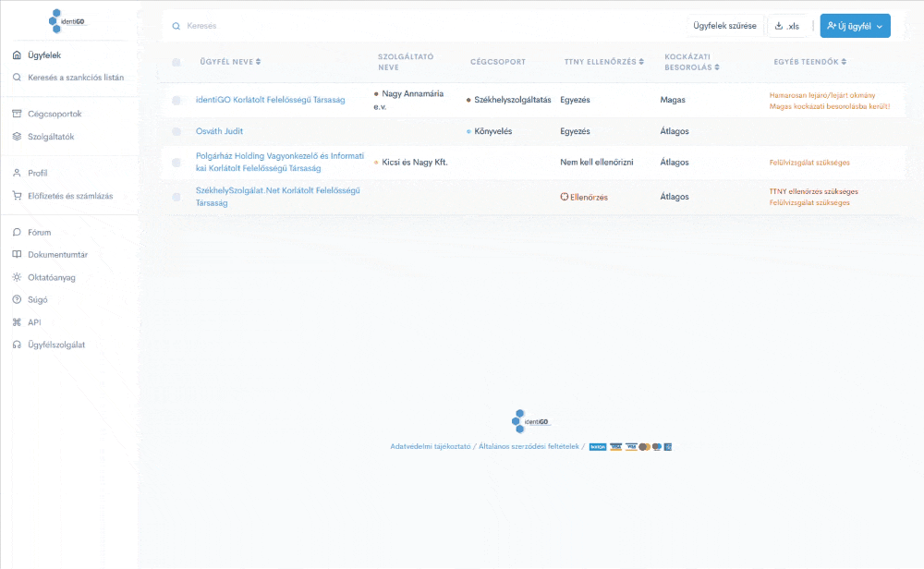
Task: Check the Osváth Judit row checkbox
Action: pyautogui.click(x=176, y=131)
